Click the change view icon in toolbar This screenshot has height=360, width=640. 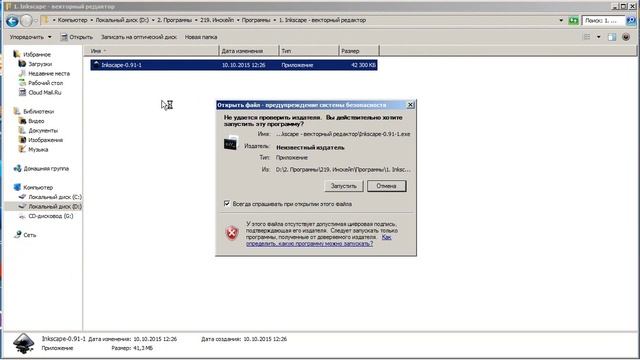coord(587,37)
